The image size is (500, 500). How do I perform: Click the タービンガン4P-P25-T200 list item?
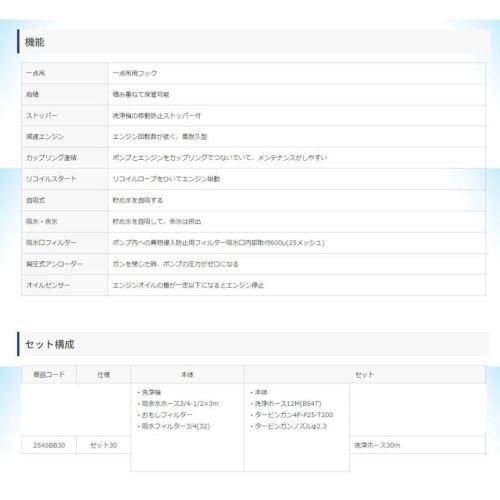pos(292,415)
